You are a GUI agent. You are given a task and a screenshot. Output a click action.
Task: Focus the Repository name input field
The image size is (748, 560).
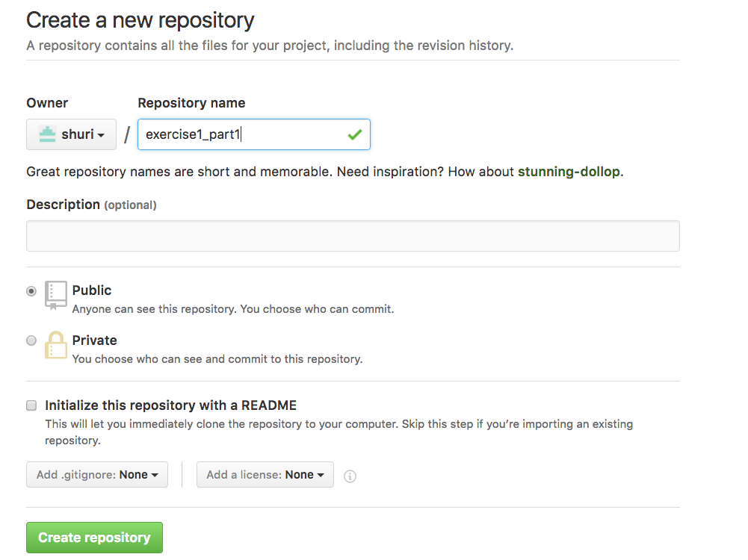(x=254, y=134)
